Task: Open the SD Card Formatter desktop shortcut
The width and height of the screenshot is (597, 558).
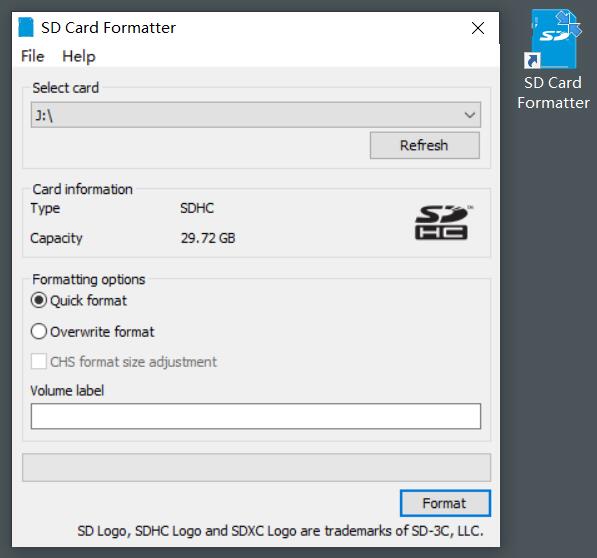Action: 554,59
